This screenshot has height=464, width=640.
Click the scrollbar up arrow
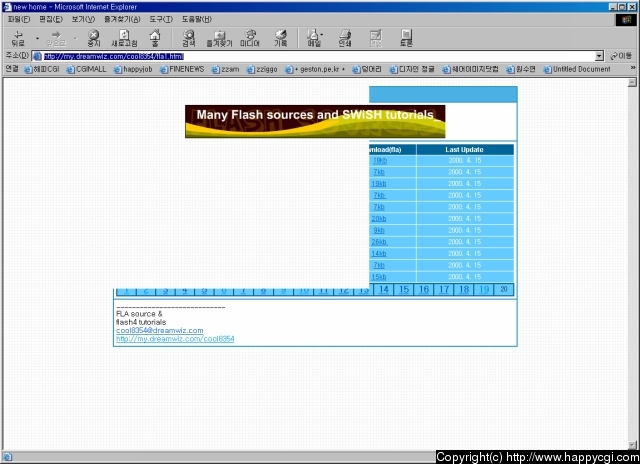coord(632,82)
